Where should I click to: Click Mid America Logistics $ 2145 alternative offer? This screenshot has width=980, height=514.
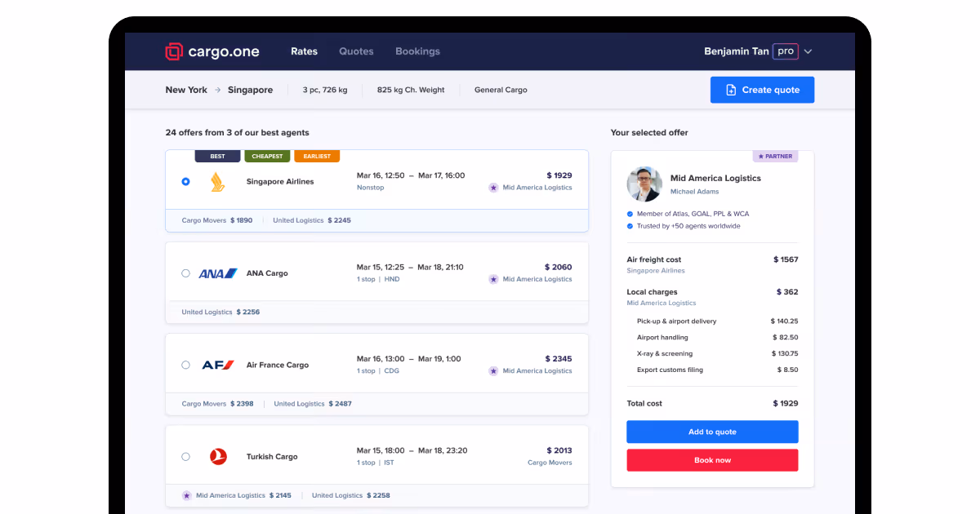point(237,495)
